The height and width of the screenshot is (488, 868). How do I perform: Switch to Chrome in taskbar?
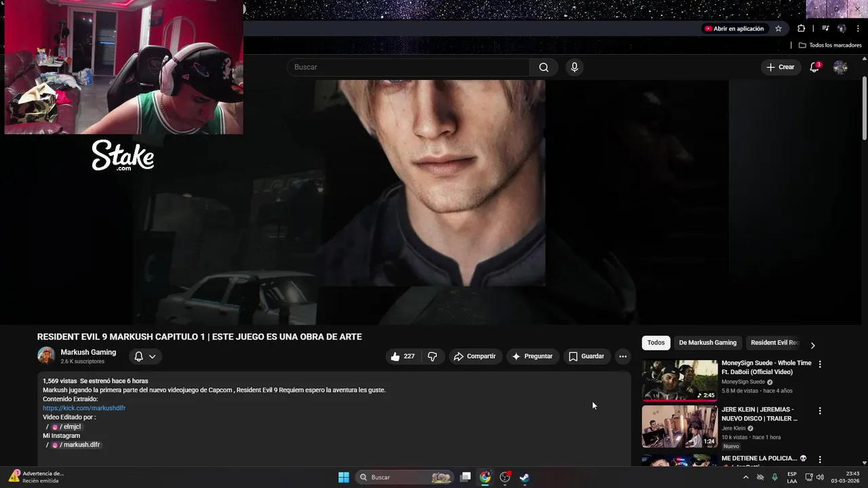(x=485, y=477)
